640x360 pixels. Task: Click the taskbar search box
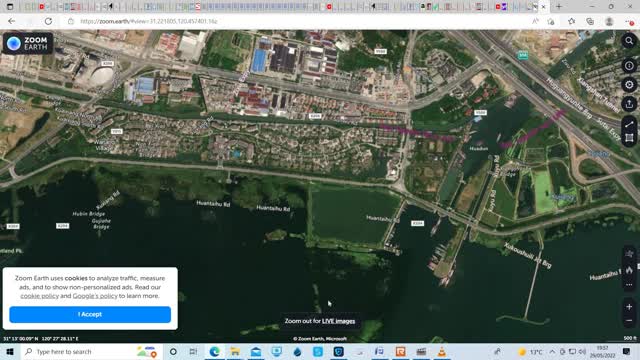[91, 351]
